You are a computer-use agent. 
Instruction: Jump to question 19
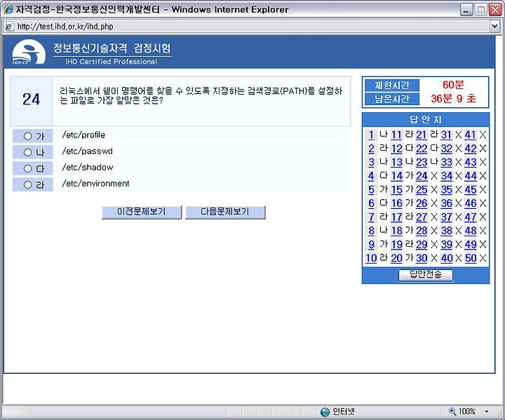click(x=396, y=245)
